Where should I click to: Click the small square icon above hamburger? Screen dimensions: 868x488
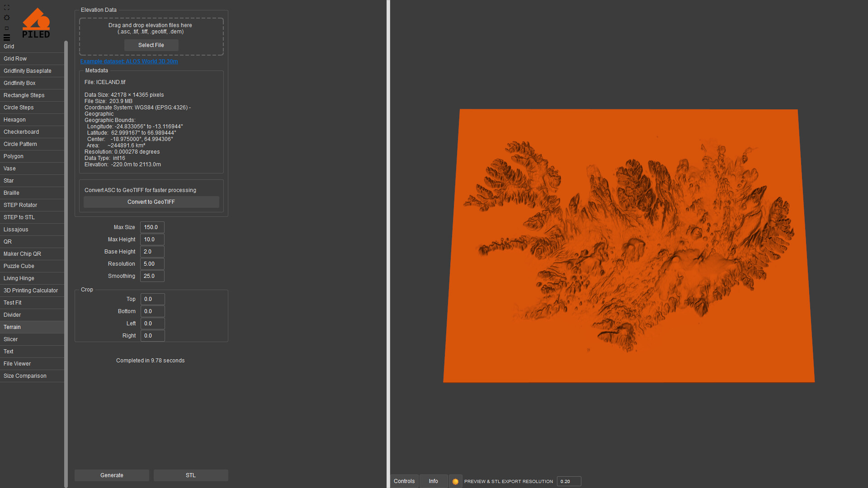tap(7, 28)
